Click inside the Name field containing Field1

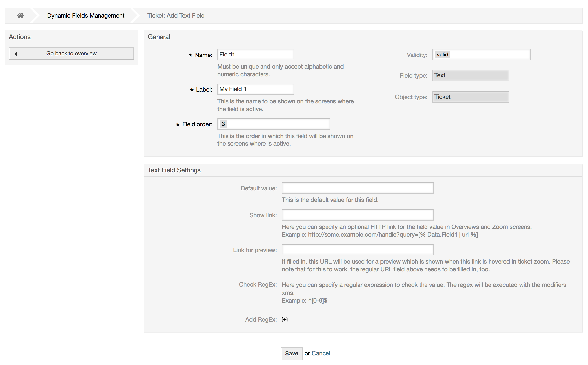(x=256, y=54)
